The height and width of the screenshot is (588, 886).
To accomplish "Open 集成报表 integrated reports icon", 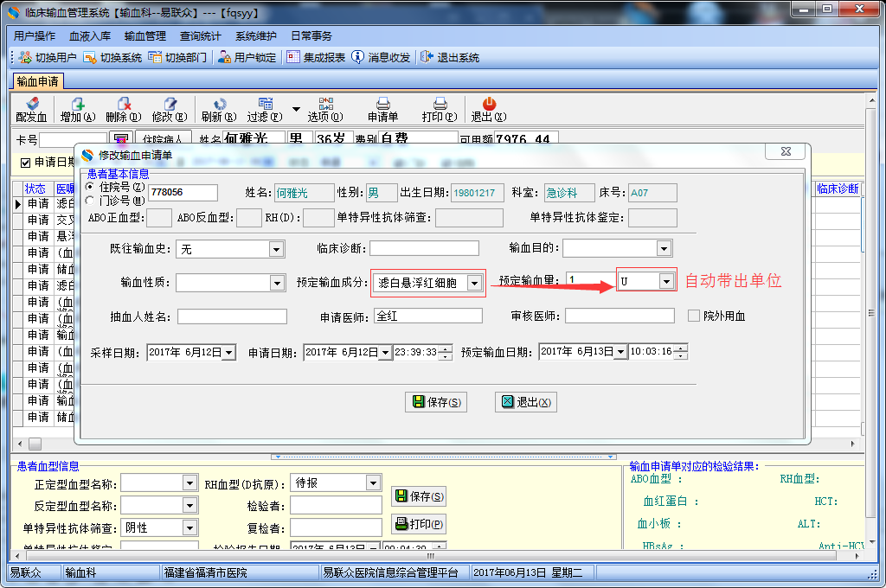I will [293, 57].
